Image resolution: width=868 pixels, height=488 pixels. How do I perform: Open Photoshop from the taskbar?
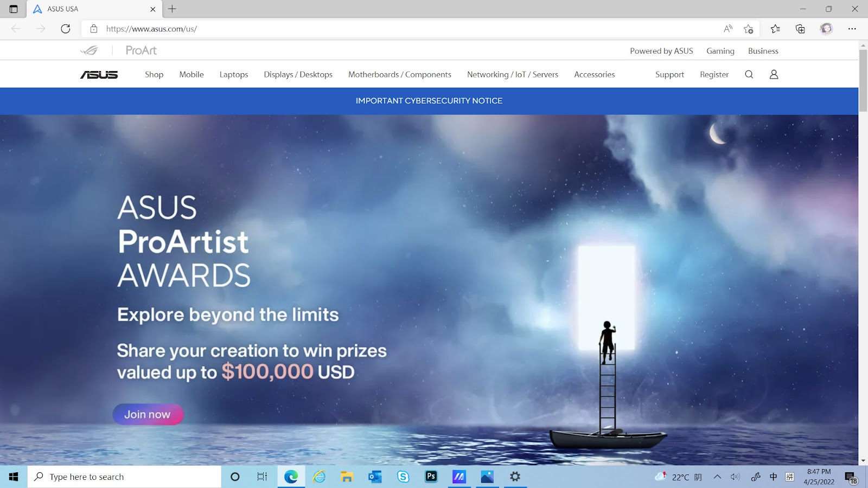click(x=431, y=477)
